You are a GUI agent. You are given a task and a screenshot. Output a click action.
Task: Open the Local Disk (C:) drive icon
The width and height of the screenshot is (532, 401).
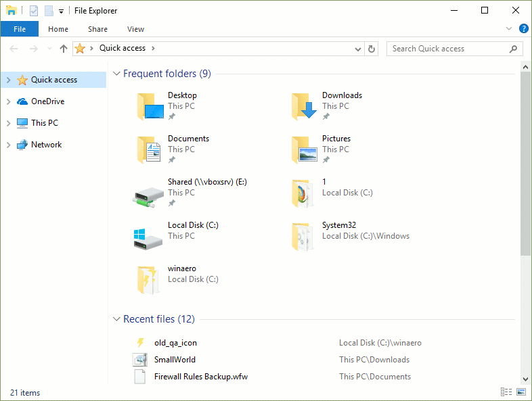(148, 239)
